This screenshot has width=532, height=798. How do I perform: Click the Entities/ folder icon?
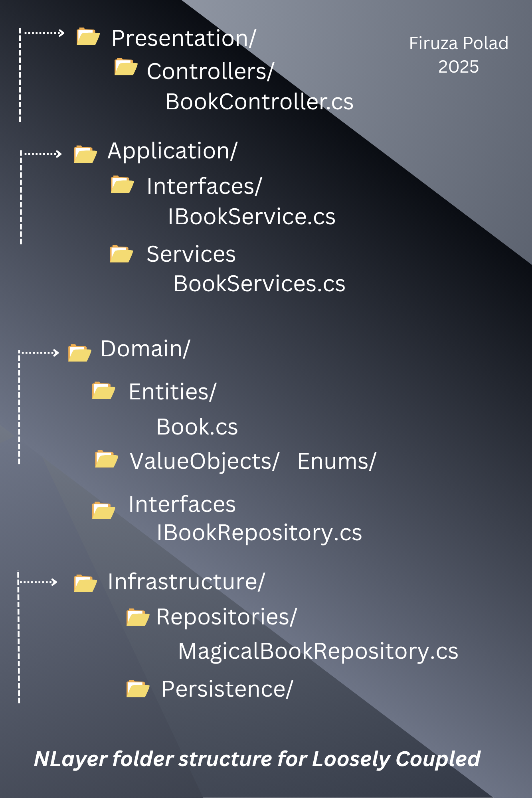click(104, 391)
